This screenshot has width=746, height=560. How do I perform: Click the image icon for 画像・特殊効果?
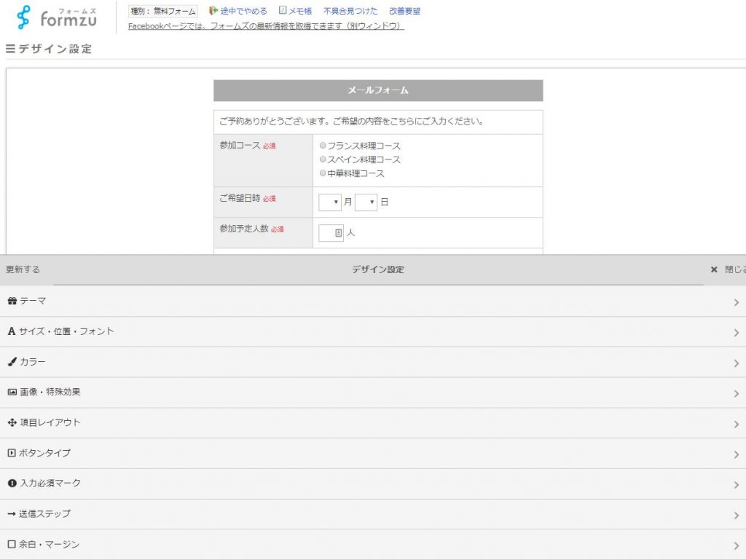point(12,392)
